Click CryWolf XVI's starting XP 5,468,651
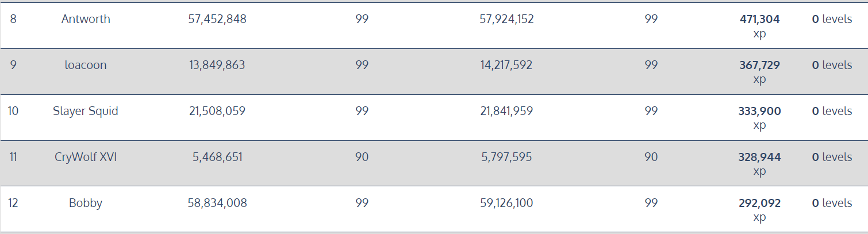The image size is (868, 234). [x=217, y=157]
